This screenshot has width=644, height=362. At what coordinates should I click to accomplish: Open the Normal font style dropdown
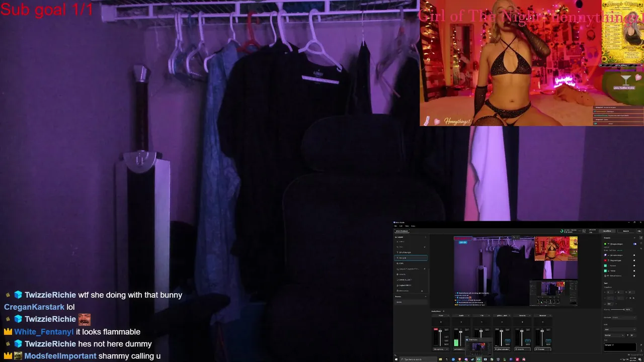(x=614, y=335)
